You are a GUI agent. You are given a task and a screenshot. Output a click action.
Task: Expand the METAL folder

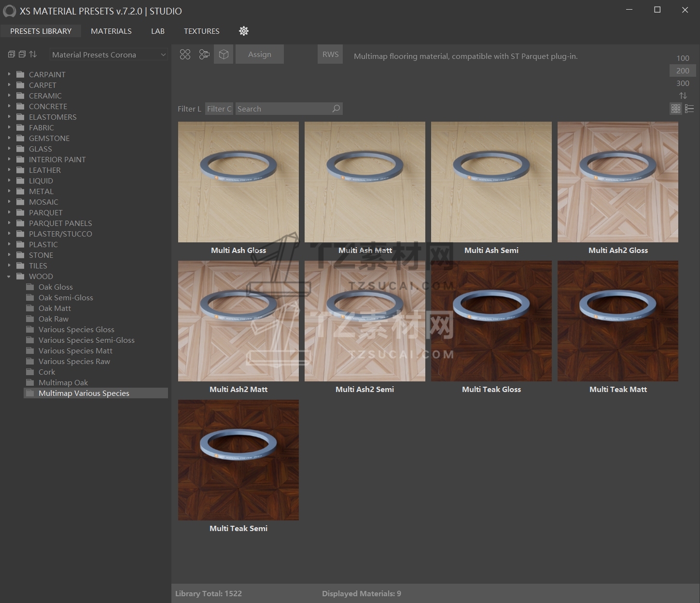tap(9, 192)
